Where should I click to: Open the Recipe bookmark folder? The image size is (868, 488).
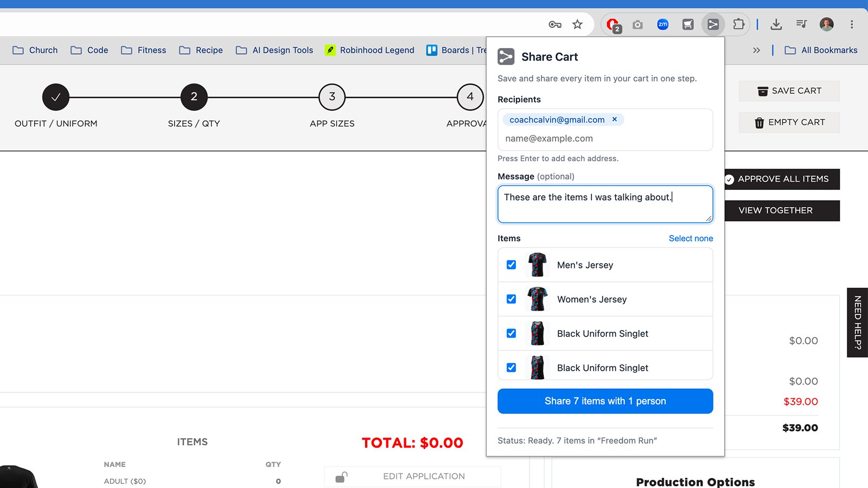[201, 50]
